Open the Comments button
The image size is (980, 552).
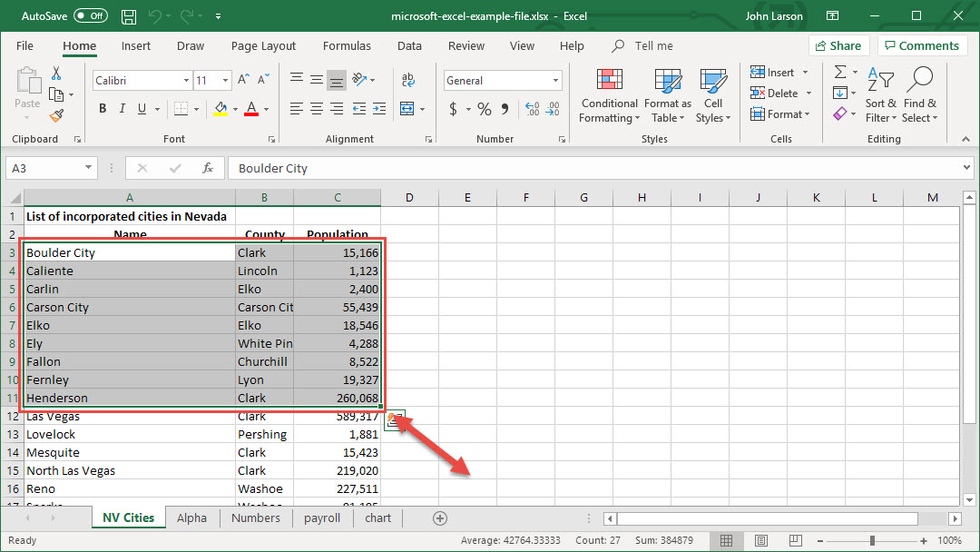click(x=920, y=45)
